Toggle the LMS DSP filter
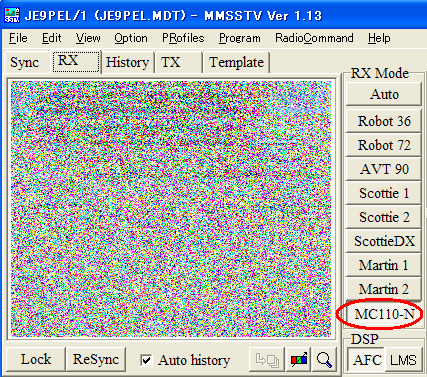427x377 pixels. [x=403, y=360]
